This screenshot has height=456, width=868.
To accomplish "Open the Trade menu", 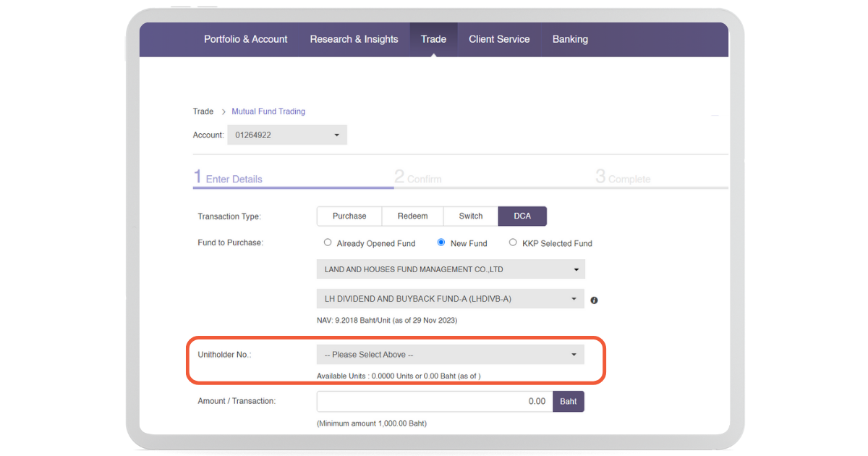I will [x=433, y=39].
